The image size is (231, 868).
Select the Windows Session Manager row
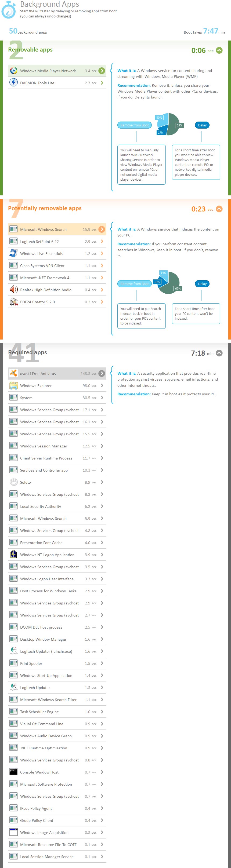coord(57,446)
